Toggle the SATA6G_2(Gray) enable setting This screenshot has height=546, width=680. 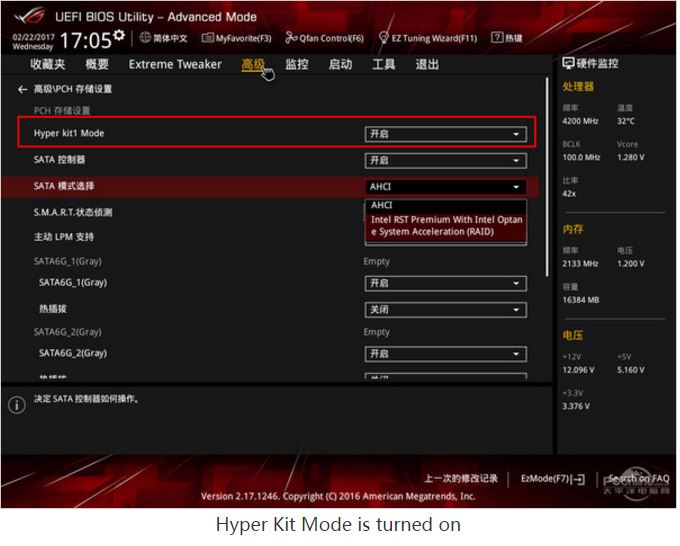(x=444, y=354)
